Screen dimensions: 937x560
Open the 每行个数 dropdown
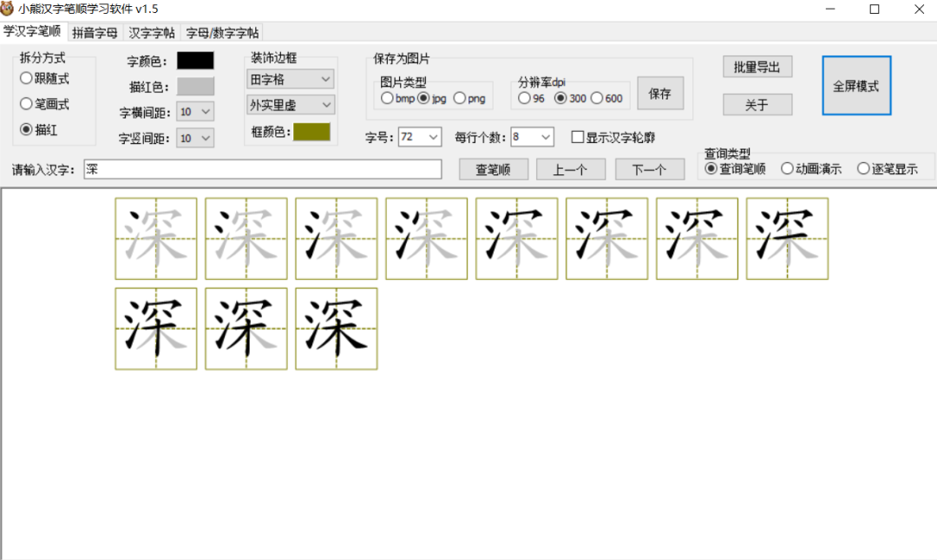(532, 137)
